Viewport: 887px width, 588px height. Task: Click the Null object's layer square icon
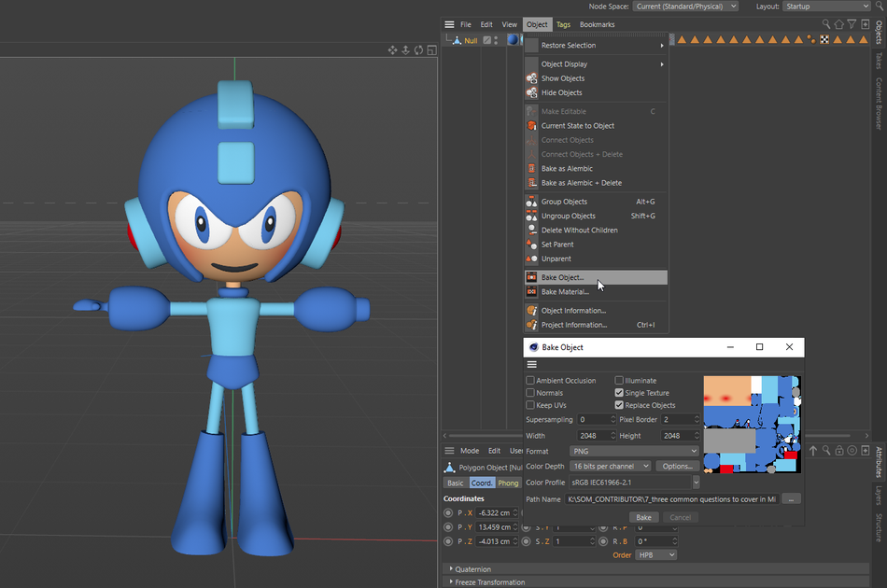click(x=486, y=40)
